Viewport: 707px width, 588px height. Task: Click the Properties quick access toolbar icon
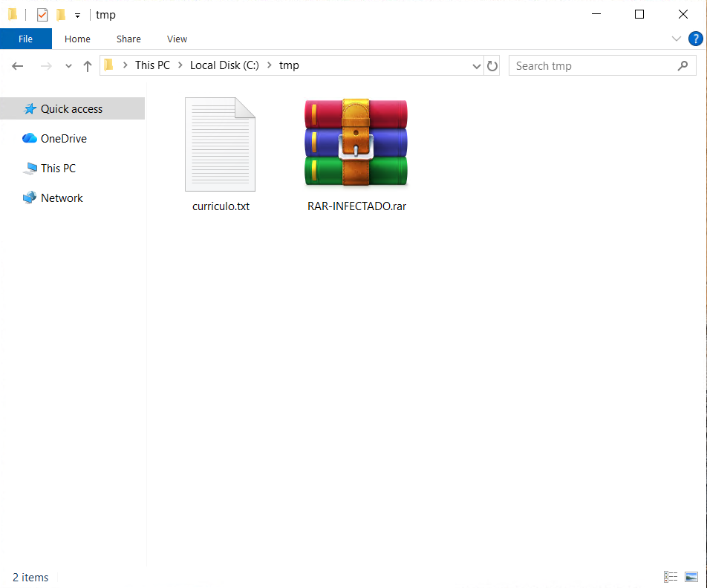[42, 15]
